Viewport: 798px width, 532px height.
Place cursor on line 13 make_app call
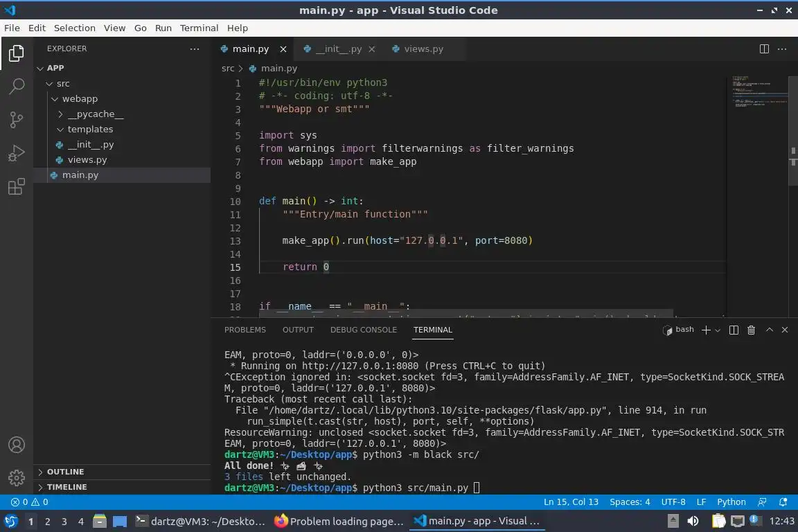(x=407, y=241)
